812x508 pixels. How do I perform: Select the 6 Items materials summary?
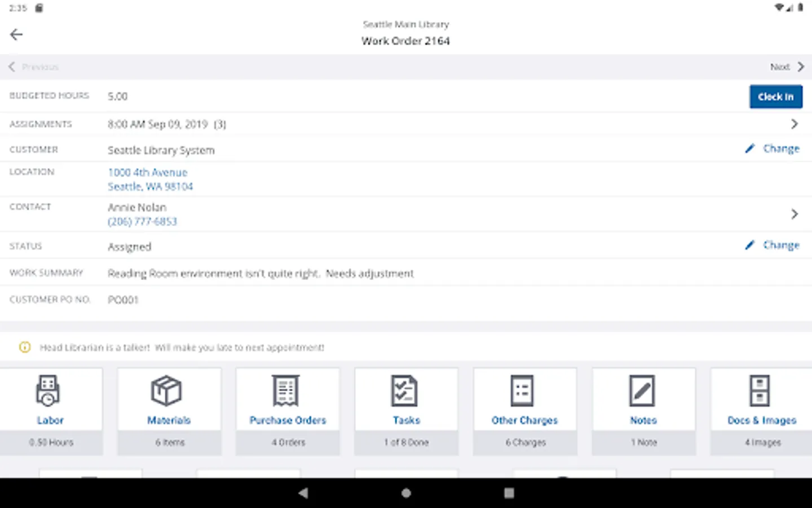[170, 443]
